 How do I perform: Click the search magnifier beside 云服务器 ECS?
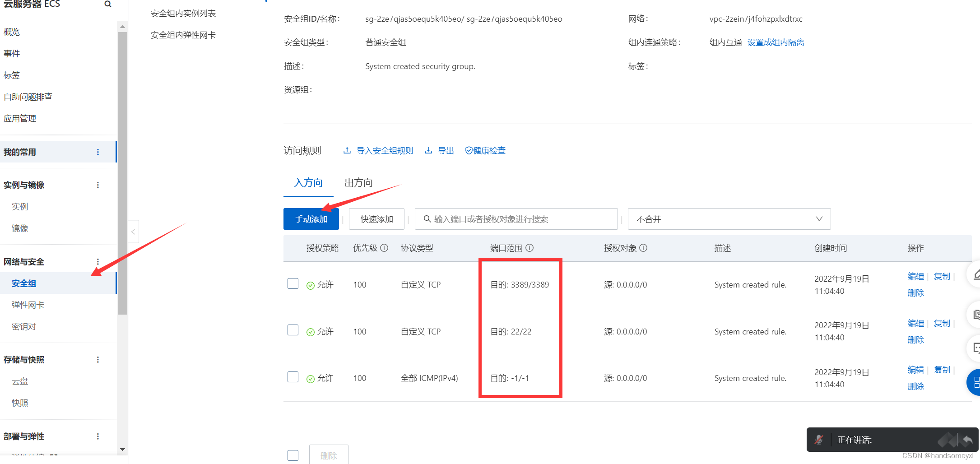(x=107, y=4)
